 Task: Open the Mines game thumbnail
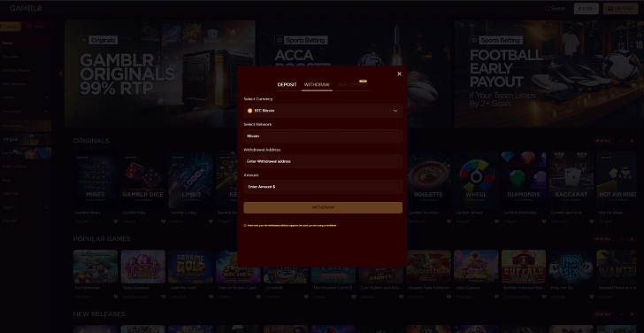[96, 180]
